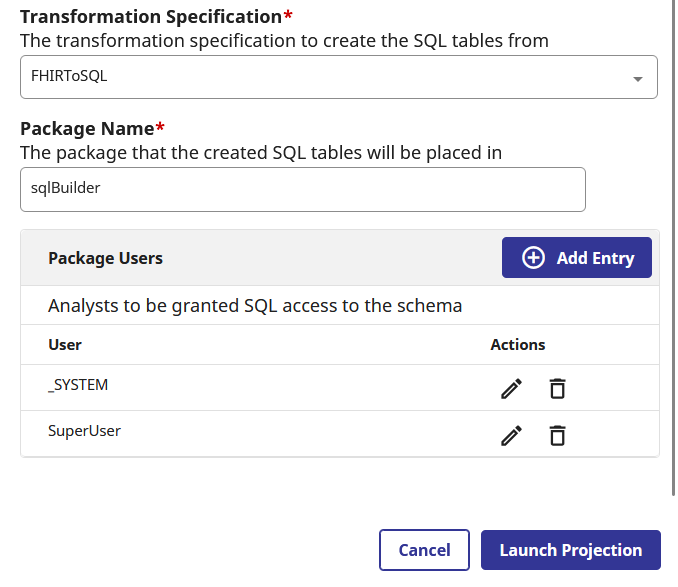Viewport: 678px width, 587px height.
Task: Click pencil icon for SuperUser
Action: (511, 435)
